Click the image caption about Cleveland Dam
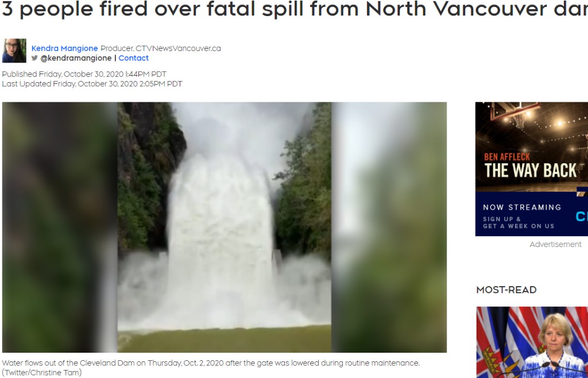Image resolution: width=588 pixels, height=378 pixels. (210, 363)
